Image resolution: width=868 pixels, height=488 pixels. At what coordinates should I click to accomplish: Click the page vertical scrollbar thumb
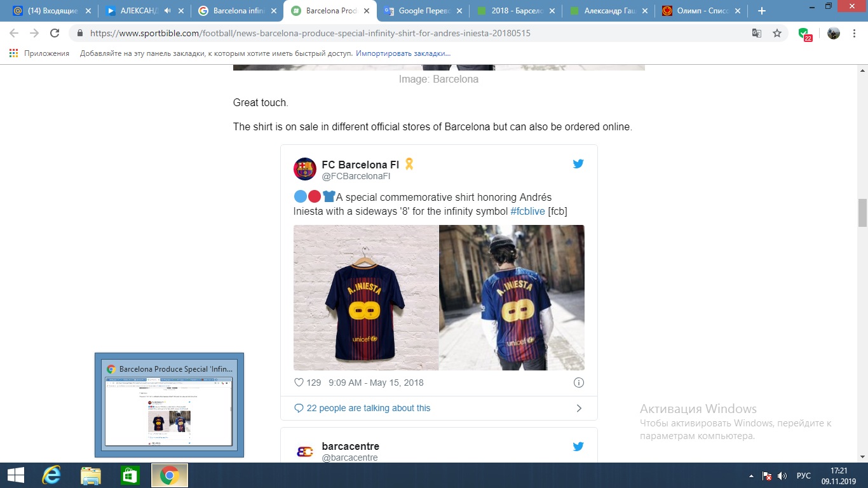pos(862,212)
